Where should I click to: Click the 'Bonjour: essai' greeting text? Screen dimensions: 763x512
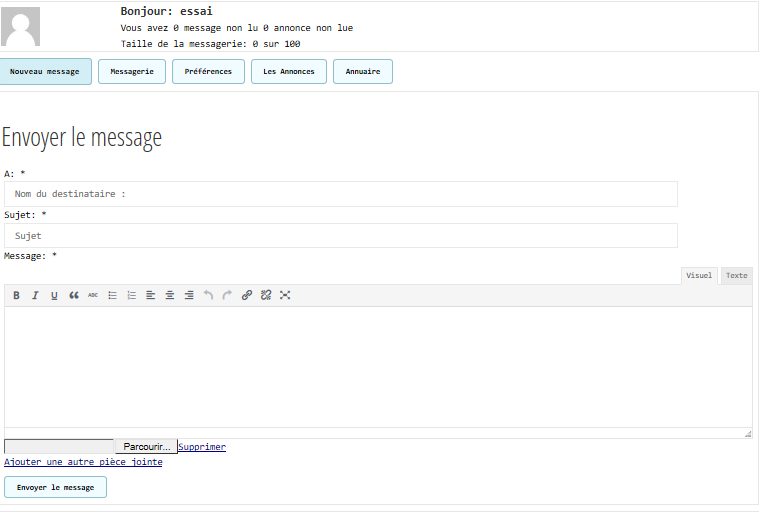(166, 11)
